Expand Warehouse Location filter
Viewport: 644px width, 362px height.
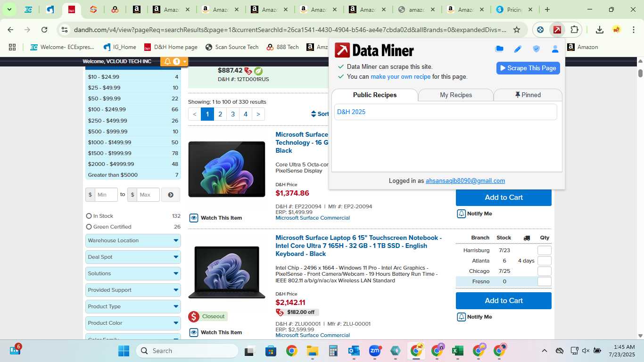coord(133,240)
